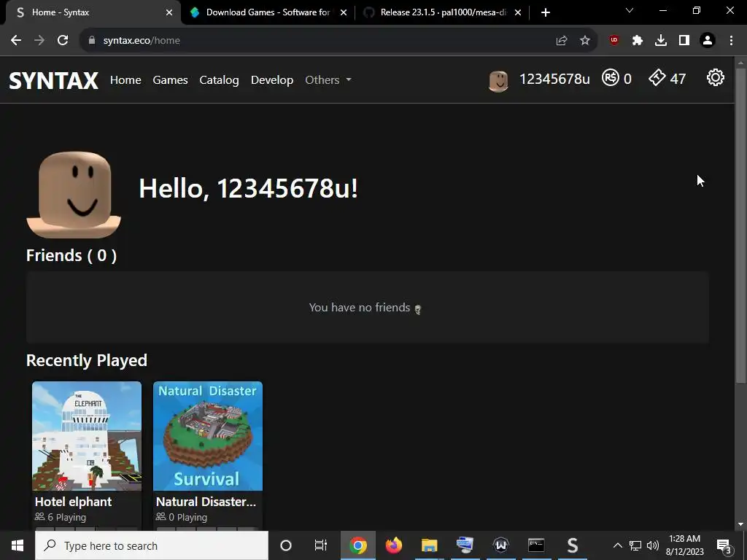747x560 pixels.
Task: View site lock information icon
Action: pyautogui.click(x=92, y=41)
